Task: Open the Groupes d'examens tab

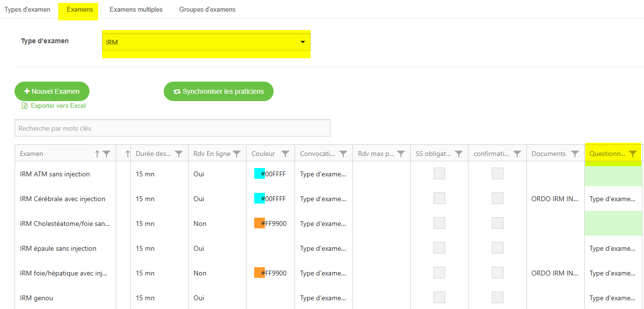Action: click(207, 10)
